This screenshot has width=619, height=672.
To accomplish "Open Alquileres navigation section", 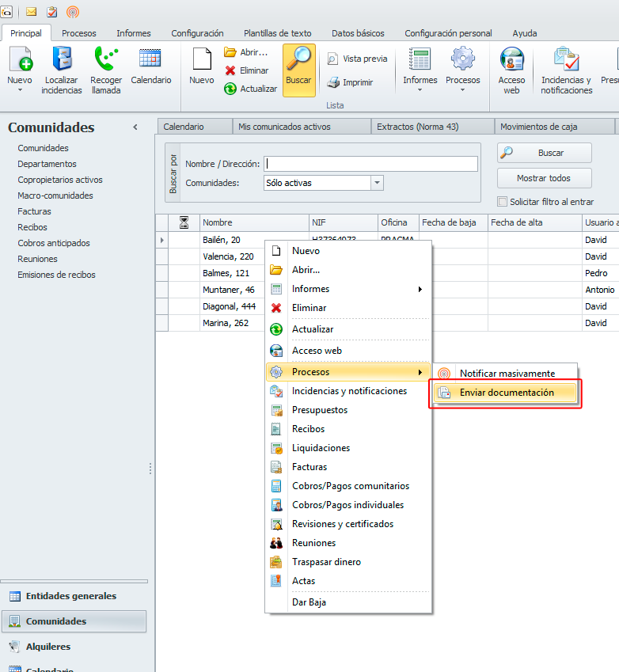I will click(74, 647).
